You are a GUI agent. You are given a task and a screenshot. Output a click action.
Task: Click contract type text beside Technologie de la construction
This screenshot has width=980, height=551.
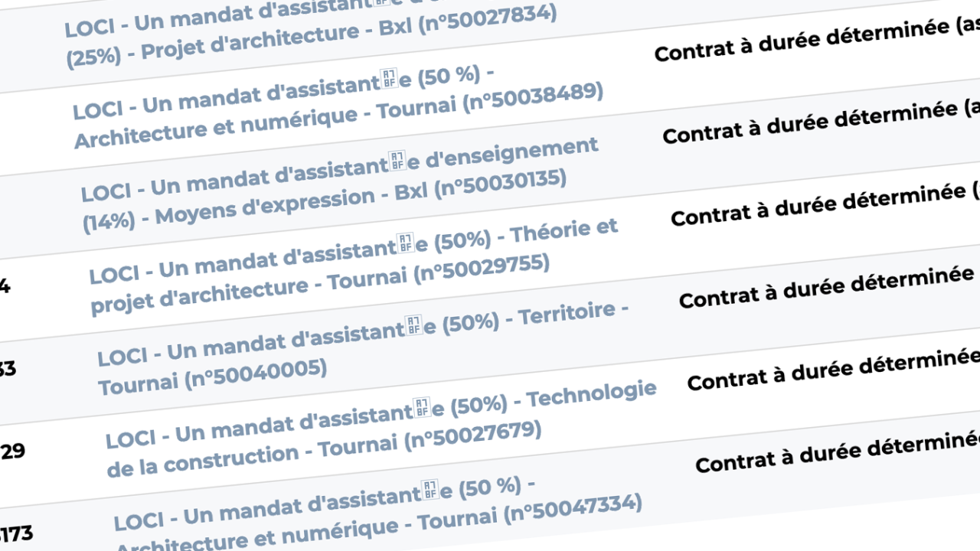pyautogui.click(x=837, y=452)
